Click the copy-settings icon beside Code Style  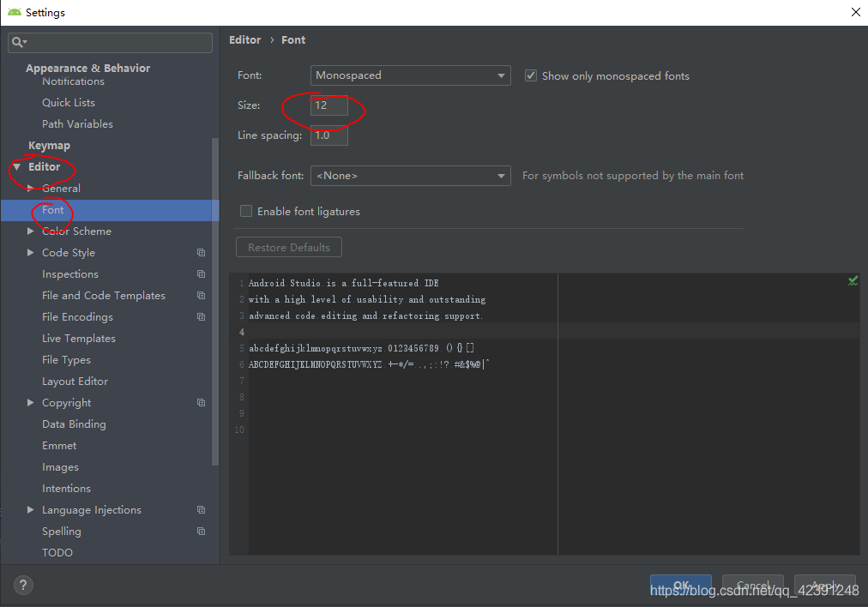(x=201, y=252)
